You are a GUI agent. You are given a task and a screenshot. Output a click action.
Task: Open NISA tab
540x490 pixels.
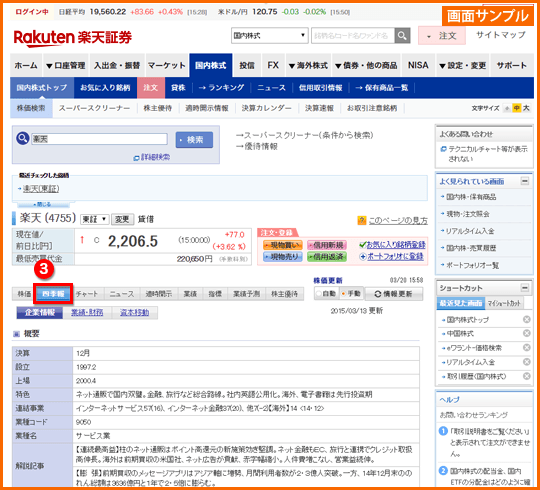(418, 65)
